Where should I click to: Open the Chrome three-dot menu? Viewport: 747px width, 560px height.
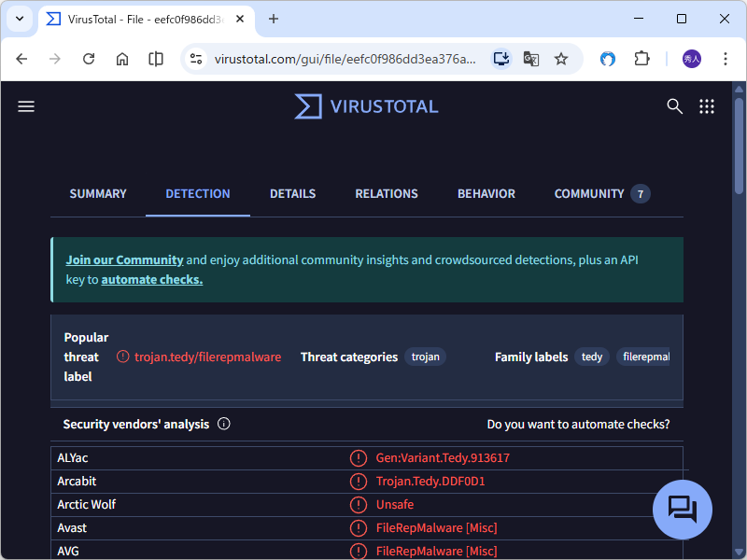(726, 58)
